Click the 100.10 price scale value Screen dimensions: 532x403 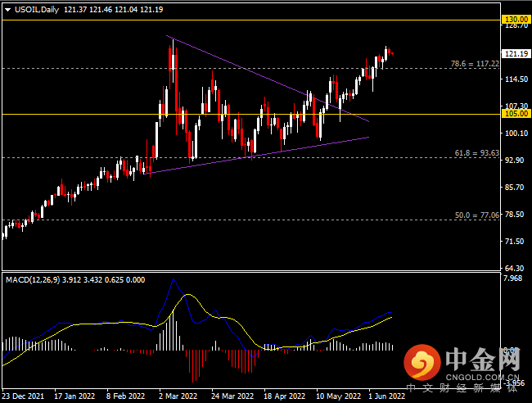516,133
